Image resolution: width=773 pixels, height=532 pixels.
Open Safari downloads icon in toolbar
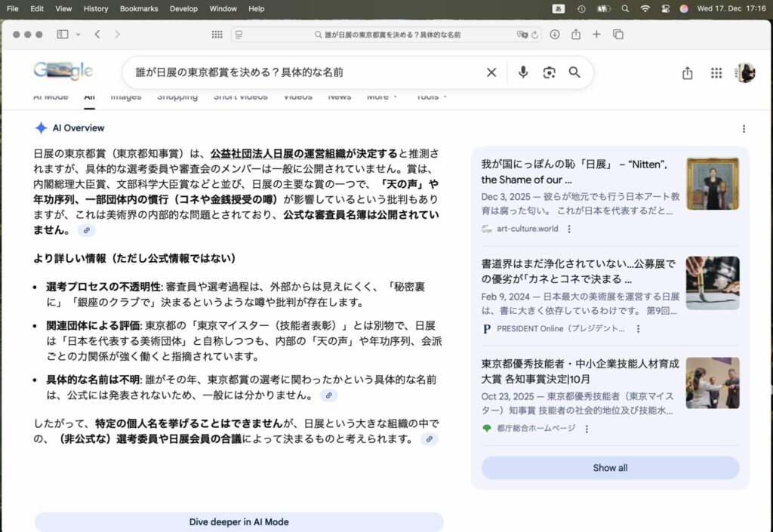(x=555, y=35)
